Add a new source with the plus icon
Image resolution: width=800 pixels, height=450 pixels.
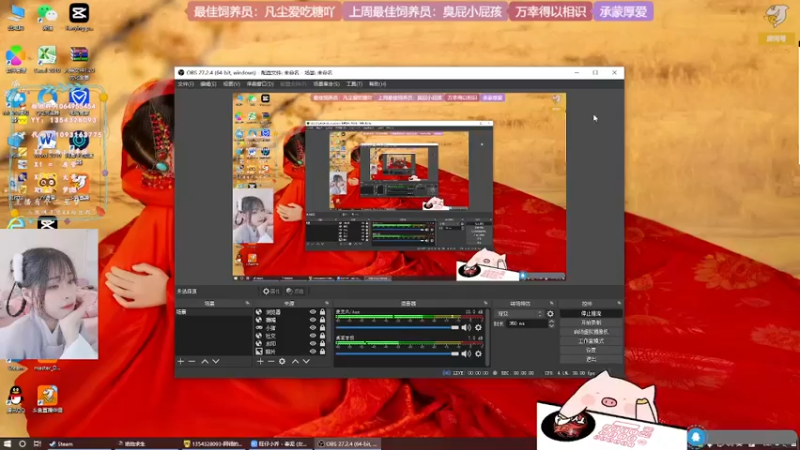[x=260, y=361]
